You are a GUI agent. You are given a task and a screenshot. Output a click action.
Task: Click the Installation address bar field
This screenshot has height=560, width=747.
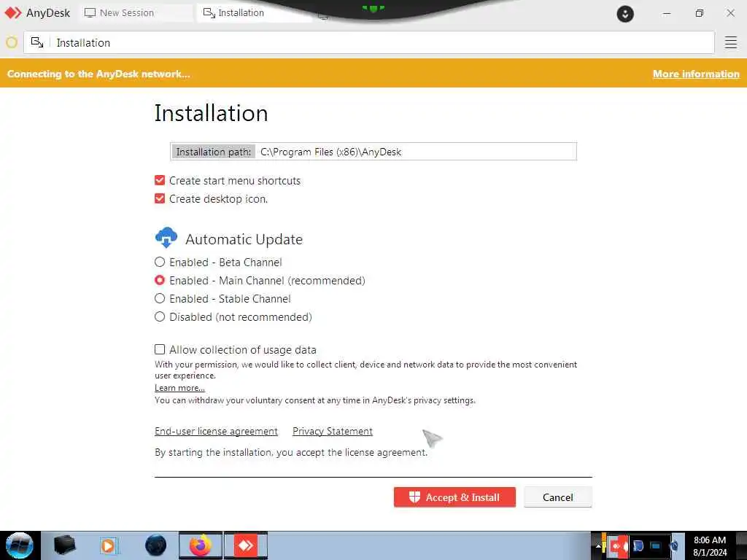click(368, 42)
